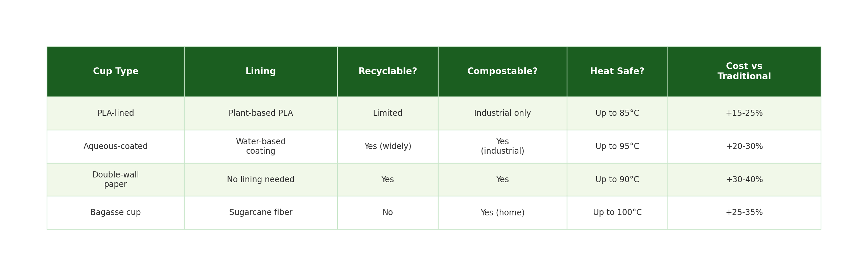Click the Industrial only cell
The image size is (868, 276).
502,113
